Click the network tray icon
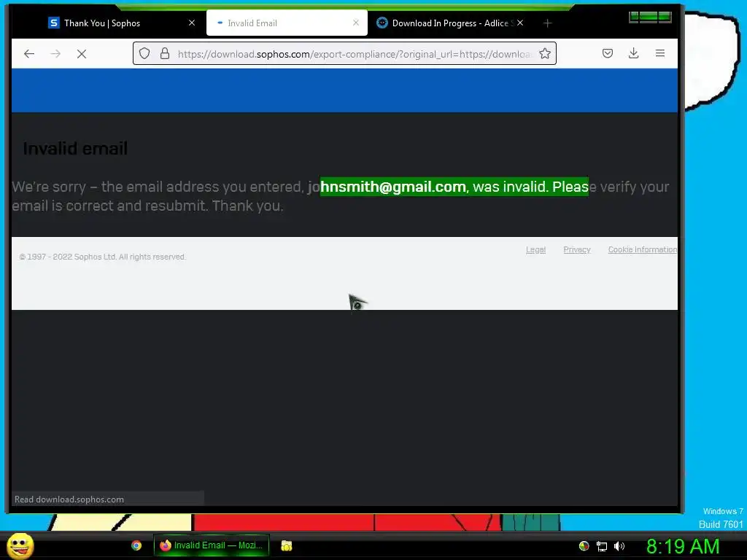This screenshot has width=747, height=560. [x=602, y=546]
